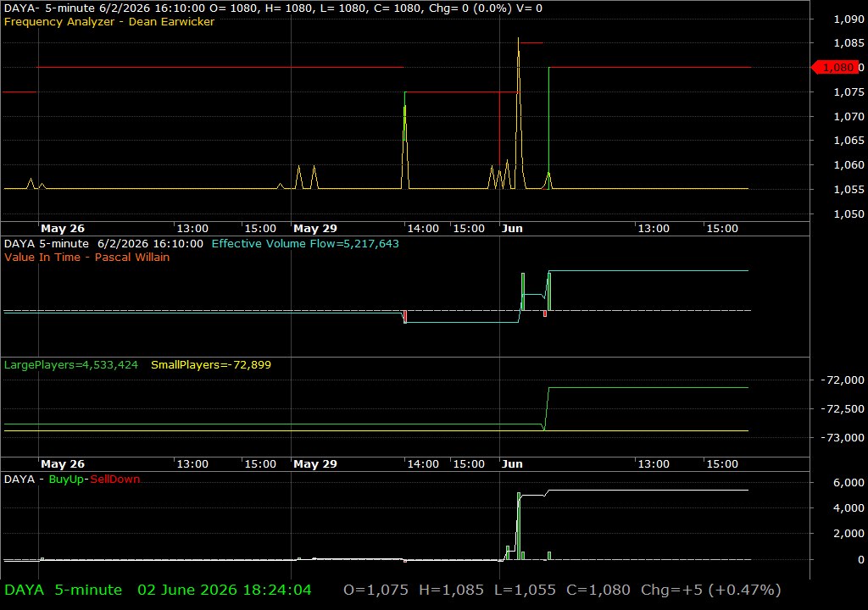Click the 1,075 price axis value
Viewport: 868px width, 610px height.
tap(849, 92)
